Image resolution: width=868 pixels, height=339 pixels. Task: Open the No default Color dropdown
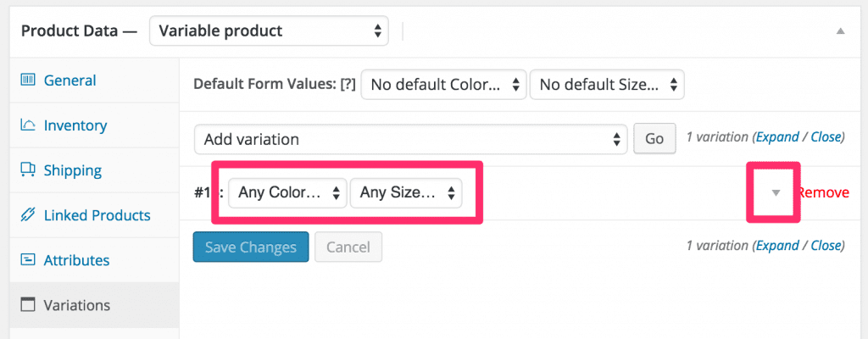[x=443, y=84]
